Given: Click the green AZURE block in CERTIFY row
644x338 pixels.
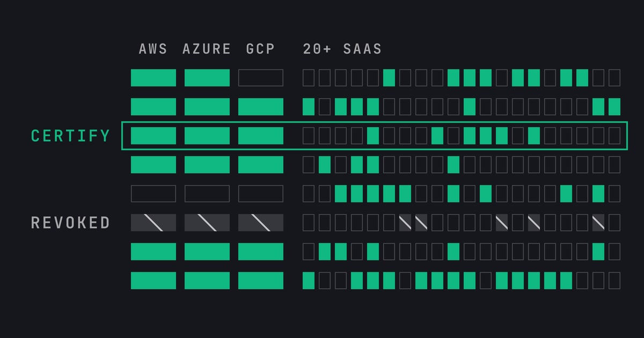Looking at the screenshot, I should (x=207, y=136).
